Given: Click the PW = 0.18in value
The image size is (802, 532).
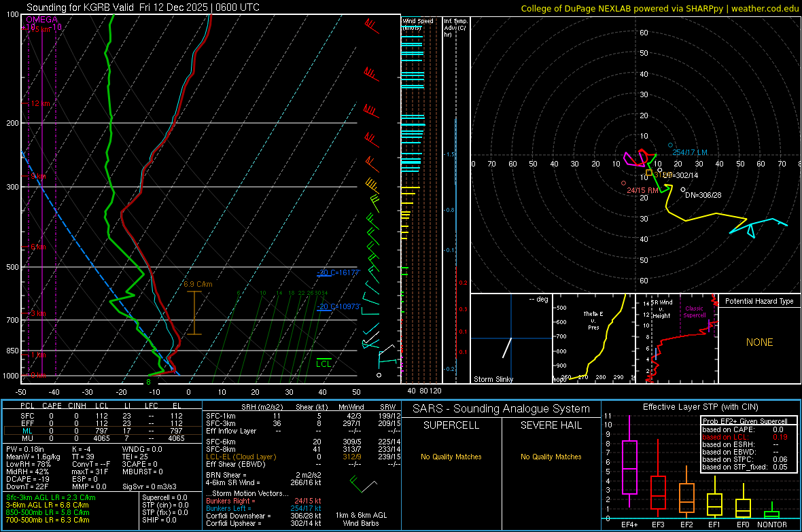Looking at the screenshot, I should tap(25, 449).
